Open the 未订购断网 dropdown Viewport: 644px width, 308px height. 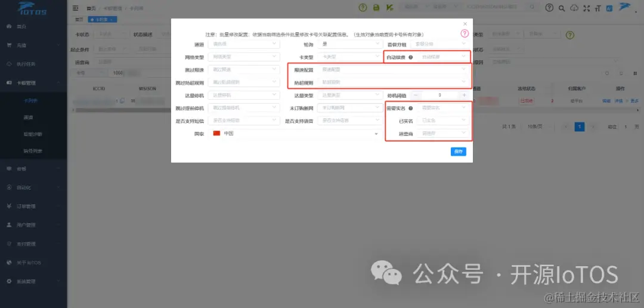[349, 107]
